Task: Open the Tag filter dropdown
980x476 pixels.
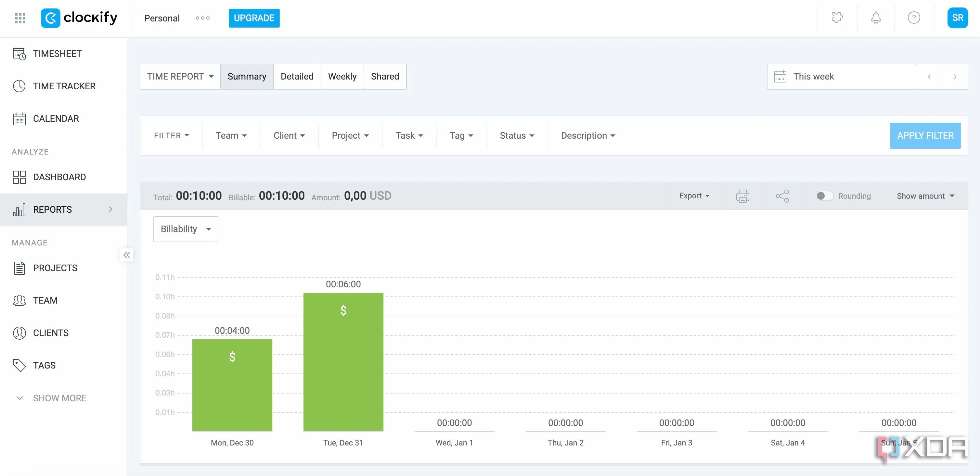Action: tap(461, 135)
